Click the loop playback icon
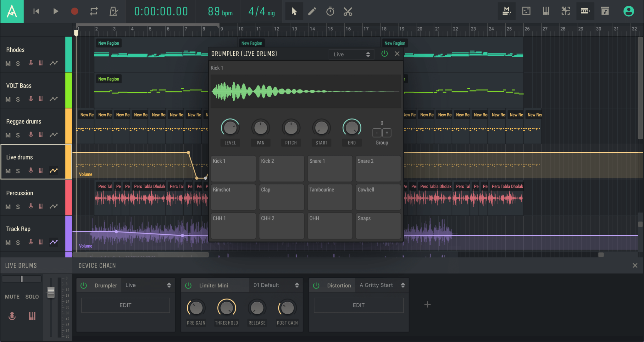Viewport: 644px width, 342px height. pos(94,12)
